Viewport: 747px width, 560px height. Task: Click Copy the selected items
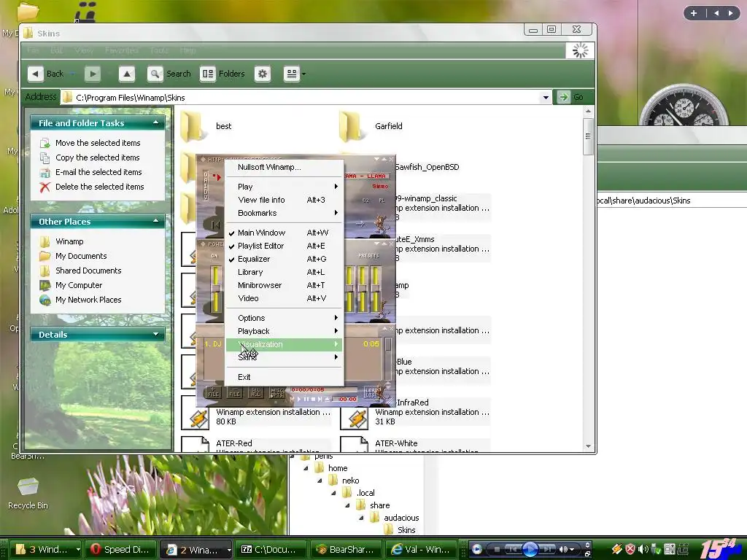pos(97,157)
